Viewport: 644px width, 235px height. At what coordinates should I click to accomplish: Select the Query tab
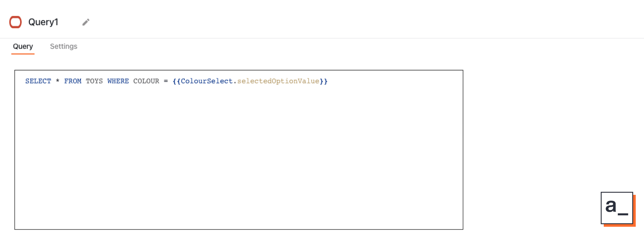click(23, 47)
